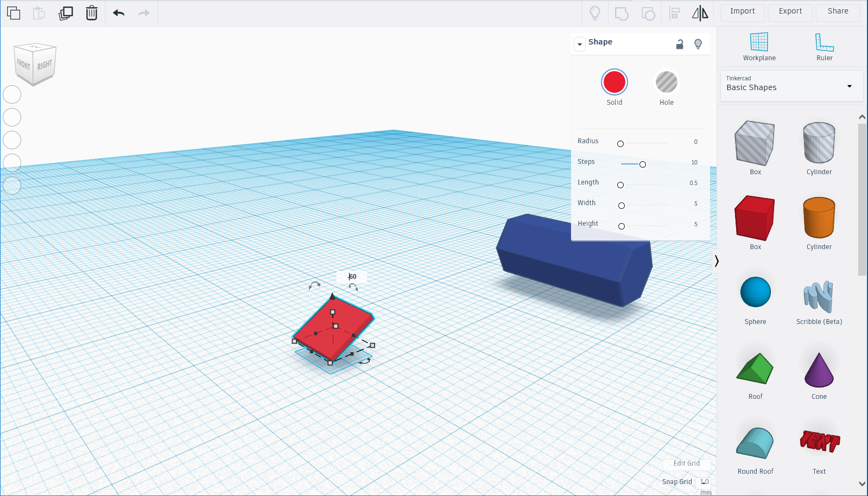Click the Group shapes icon

622,13
